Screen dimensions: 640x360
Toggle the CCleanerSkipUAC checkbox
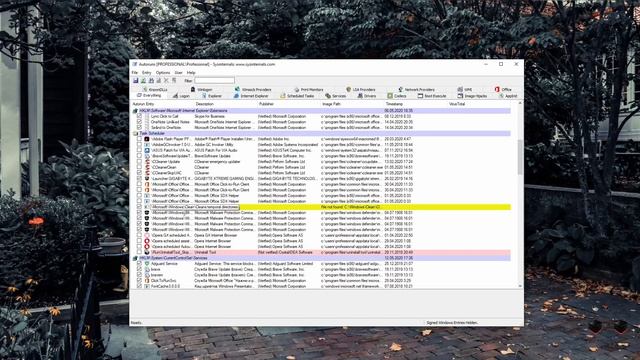pos(139,173)
